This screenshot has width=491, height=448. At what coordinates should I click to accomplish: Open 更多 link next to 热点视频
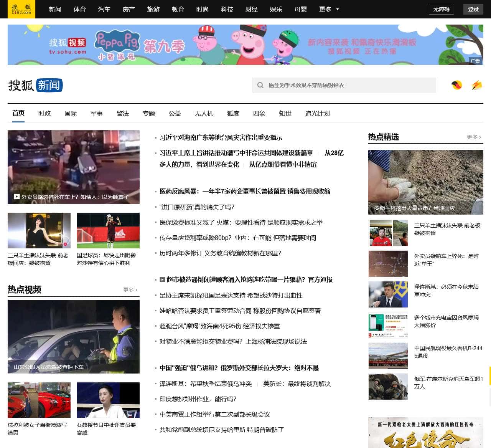(x=130, y=290)
